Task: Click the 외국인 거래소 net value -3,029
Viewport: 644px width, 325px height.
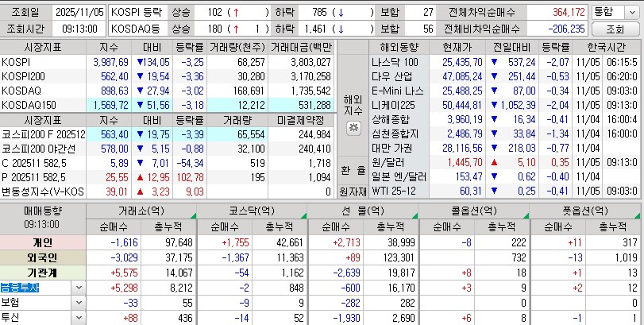Action: pos(124,257)
